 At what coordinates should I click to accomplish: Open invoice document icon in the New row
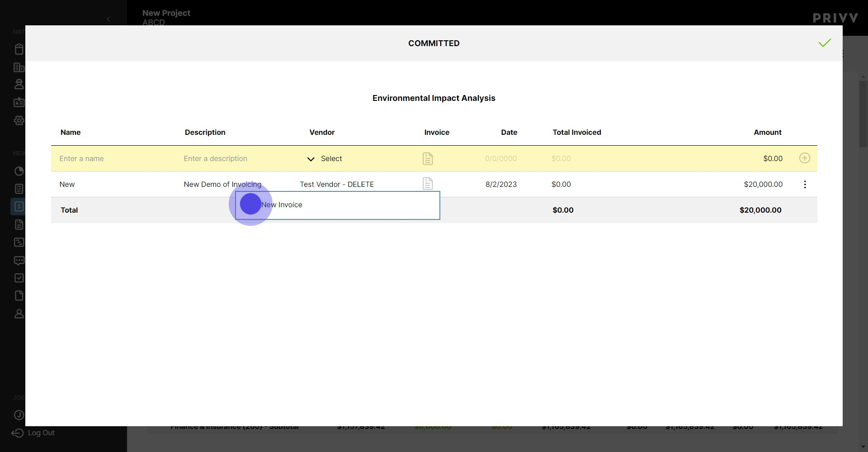[x=428, y=184]
